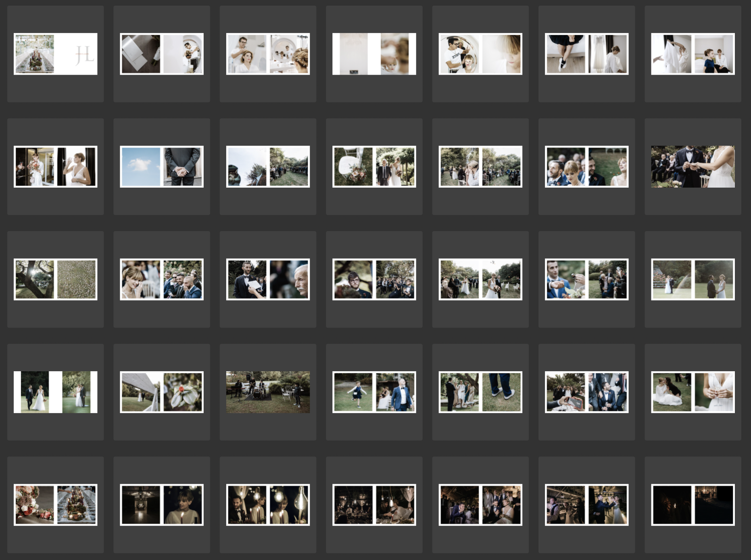The width and height of the screenshot is (751, 560).
Task: Select the spread of woman holding a candle
Action: click(161, 505)
